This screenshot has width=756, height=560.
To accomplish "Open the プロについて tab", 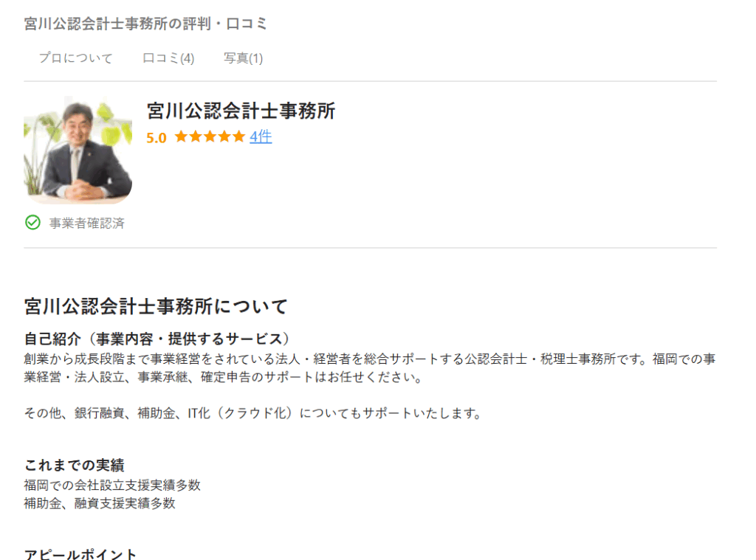I will (76, 58).
